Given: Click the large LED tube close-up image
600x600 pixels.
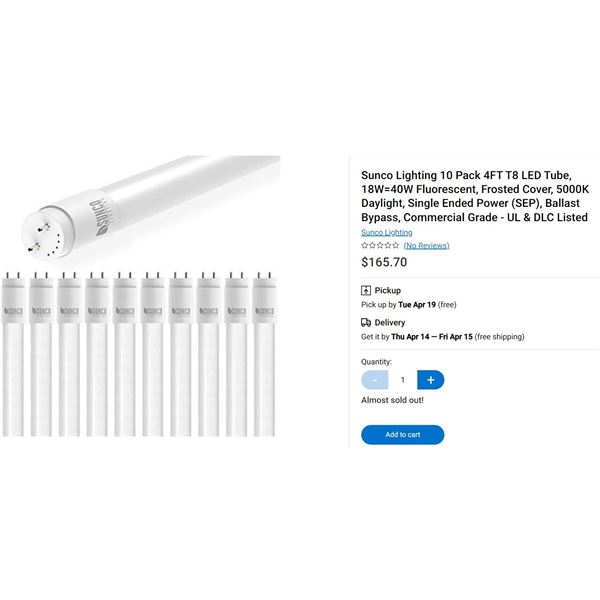Looking at the screenshot, I should click(151, 208).
